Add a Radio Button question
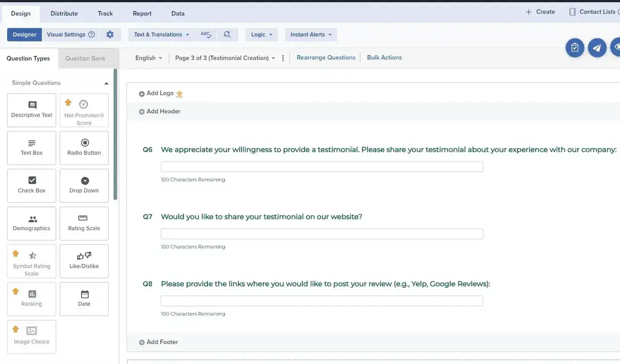The height and width of the screenshot is (364, 620). [x=84, y=147]
